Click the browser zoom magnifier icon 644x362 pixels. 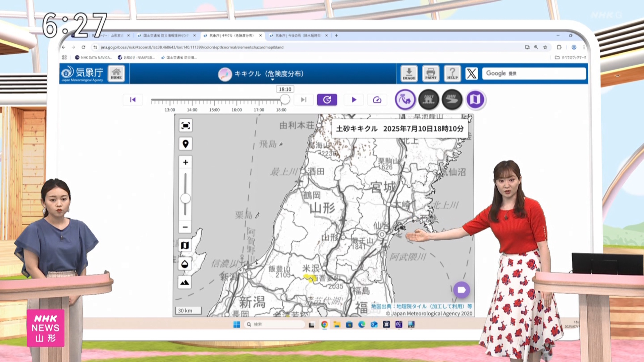coord(536,47)
